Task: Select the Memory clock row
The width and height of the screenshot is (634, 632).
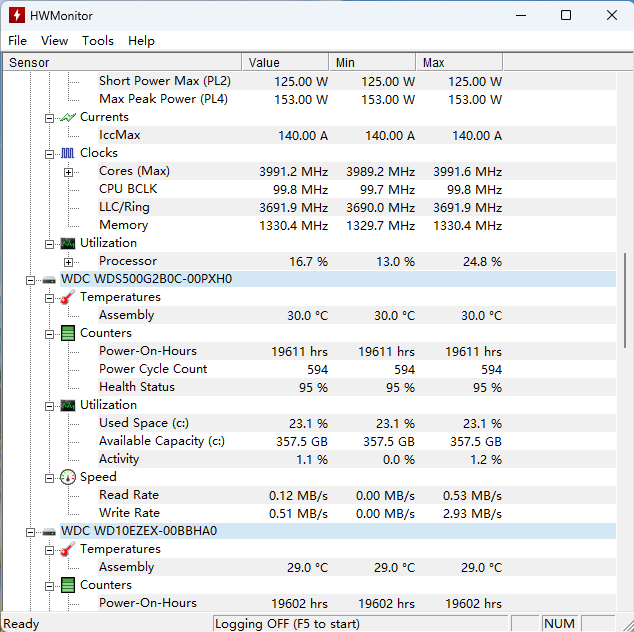Action: pos(357,225)
